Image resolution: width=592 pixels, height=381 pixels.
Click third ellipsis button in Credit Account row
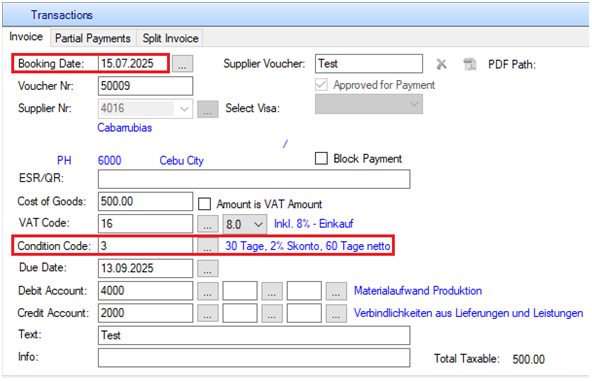pyautogui.click(x=336, y=313)
